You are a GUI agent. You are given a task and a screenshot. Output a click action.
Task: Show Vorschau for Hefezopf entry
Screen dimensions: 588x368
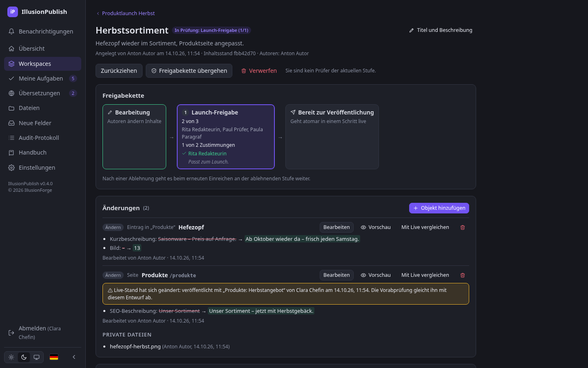[x=376, y=227]
